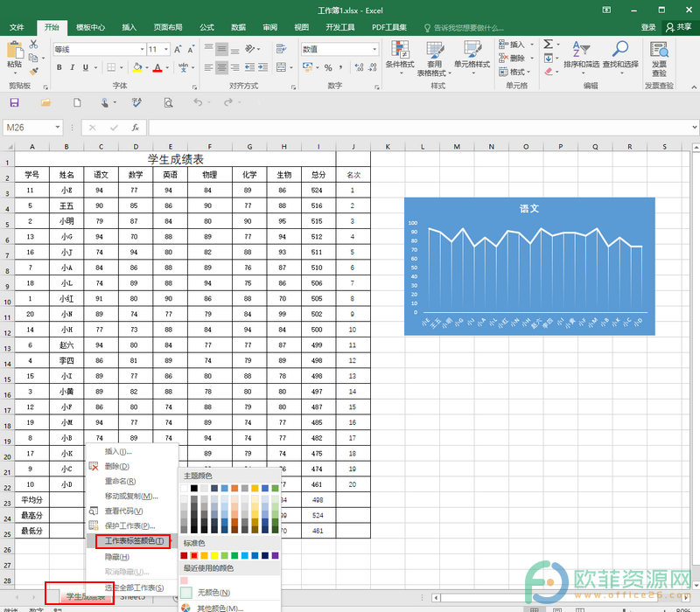Toggle Align Right horizontal alignment

point(234,67)
